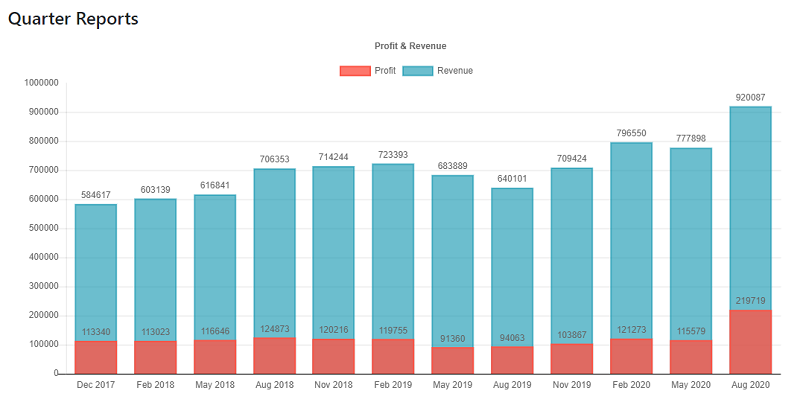Click the red Profit legend color box
800x411 pixels.
pos(354,71)
